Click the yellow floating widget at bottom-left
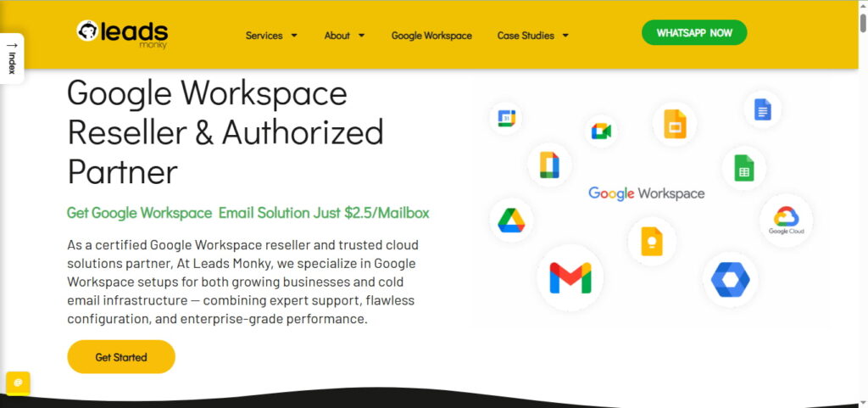This screenshot has width=868, height=408. (x=18, y=383)
